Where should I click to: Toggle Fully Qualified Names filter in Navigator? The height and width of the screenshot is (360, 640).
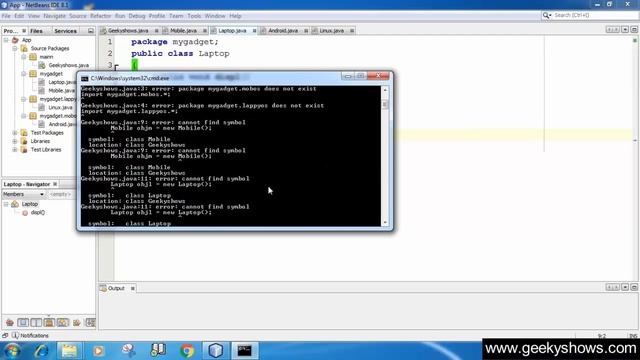pos(76,323)
